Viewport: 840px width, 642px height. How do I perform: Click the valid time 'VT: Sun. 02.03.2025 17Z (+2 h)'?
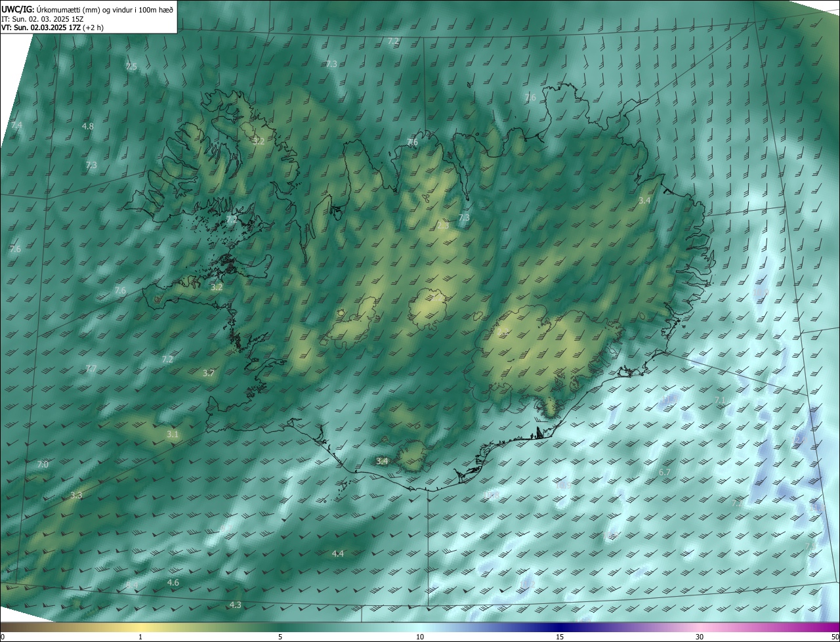pos(52,28)
